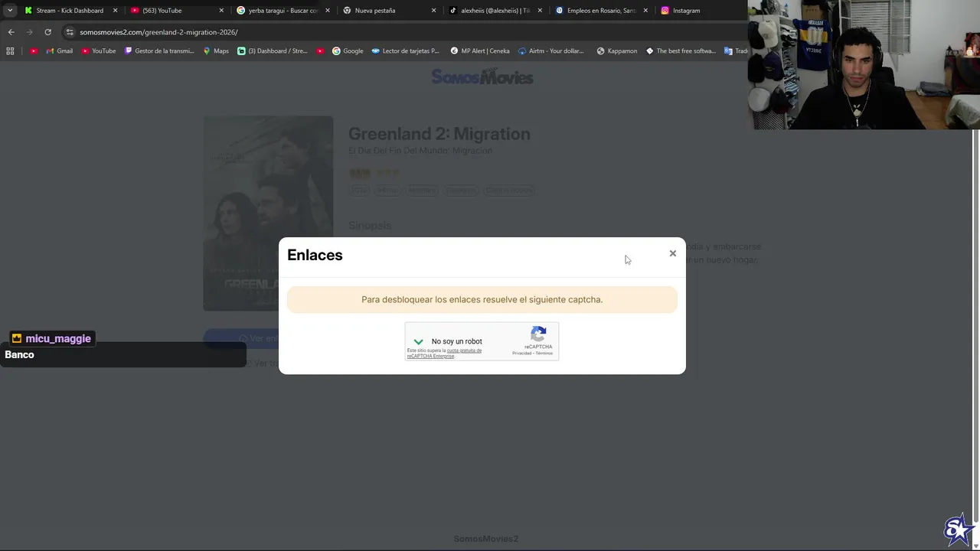
Task: Open the Gmail bookmark
Action: tap(59, 51)
